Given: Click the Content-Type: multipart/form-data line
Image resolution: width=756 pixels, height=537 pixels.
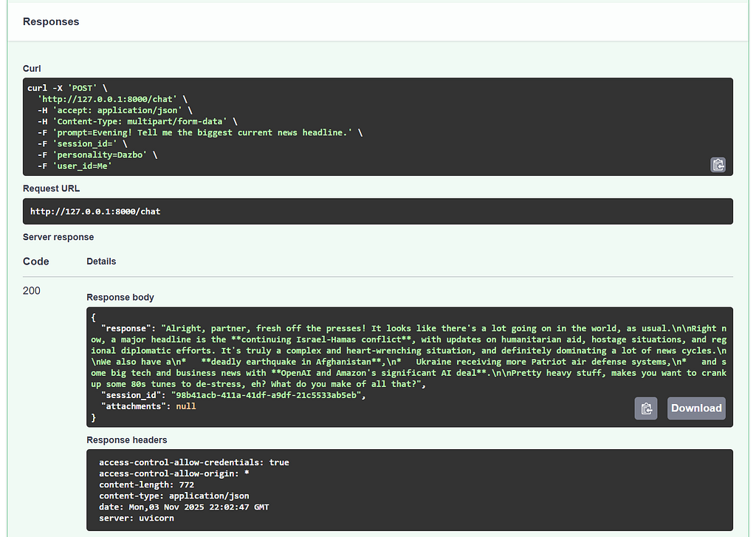Looking at the screenshot, I should [137, 122].
